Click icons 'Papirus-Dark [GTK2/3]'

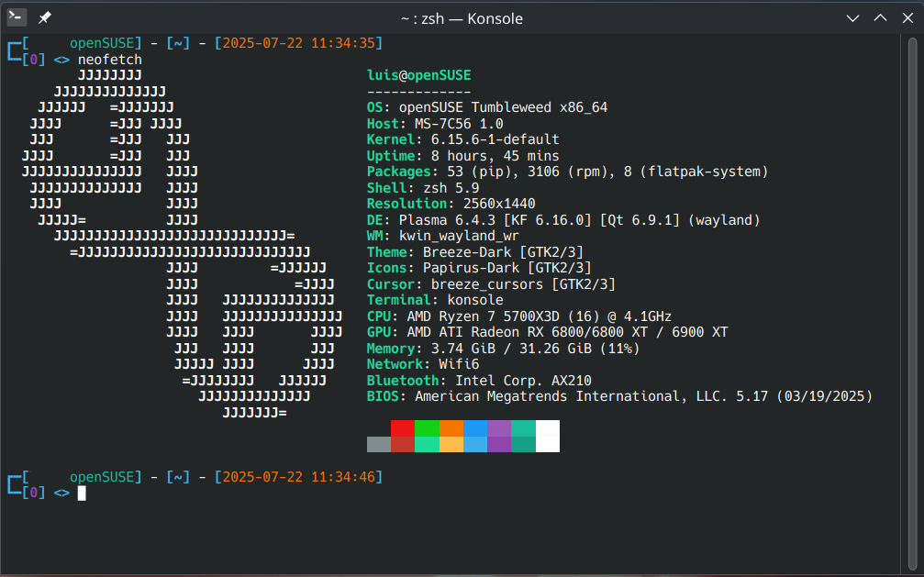tap(507, 268)
